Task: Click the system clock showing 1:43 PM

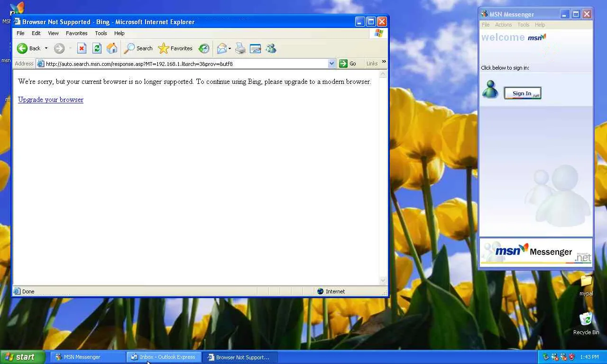Action: (x=589, y=357)
